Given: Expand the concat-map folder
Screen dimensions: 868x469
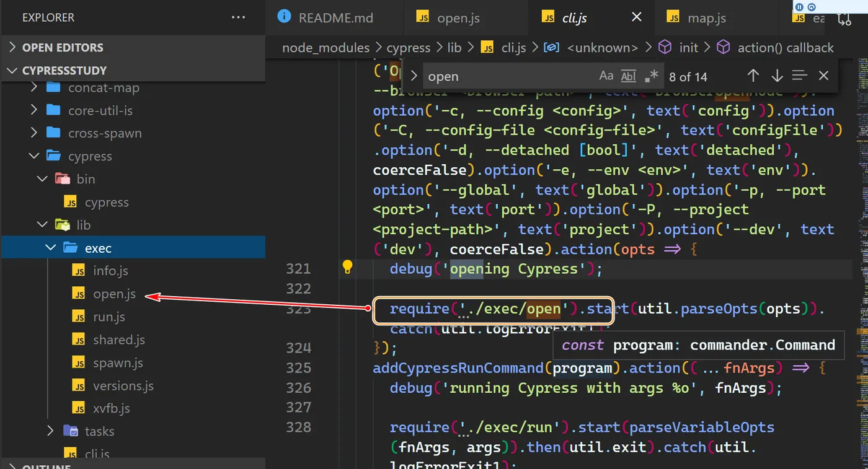Looking at the screenshot, I should pyautogui.click(x=35, y=87).
